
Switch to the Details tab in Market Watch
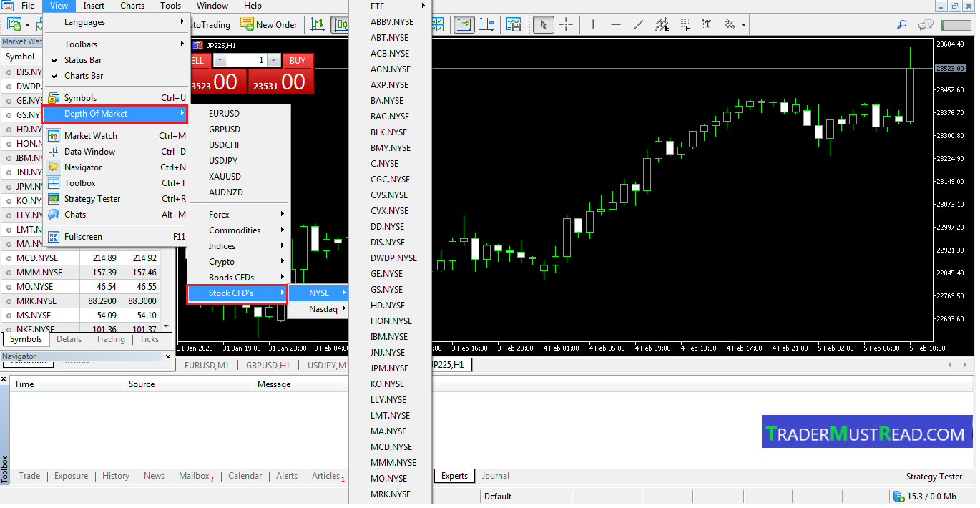tap(69, 340)
